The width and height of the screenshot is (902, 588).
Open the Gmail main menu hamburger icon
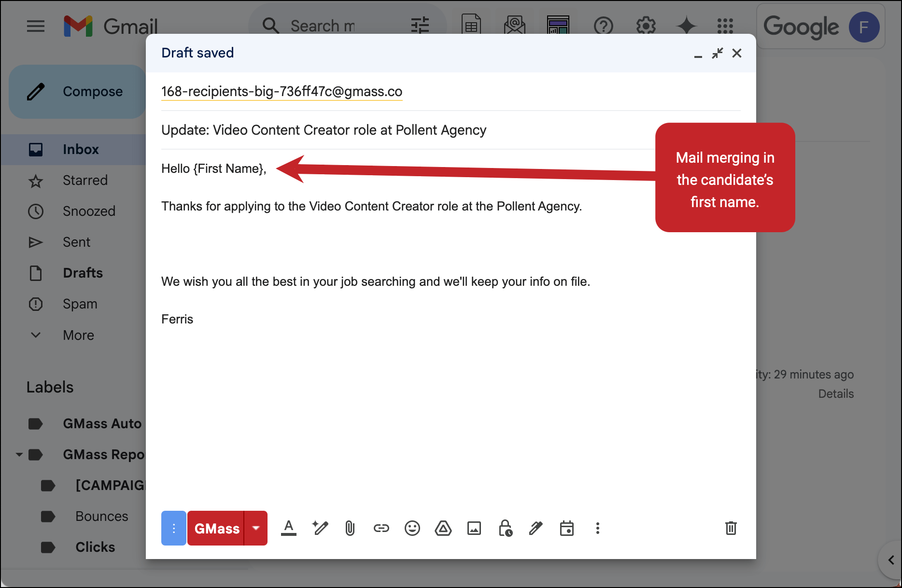[x=35, y=26]
